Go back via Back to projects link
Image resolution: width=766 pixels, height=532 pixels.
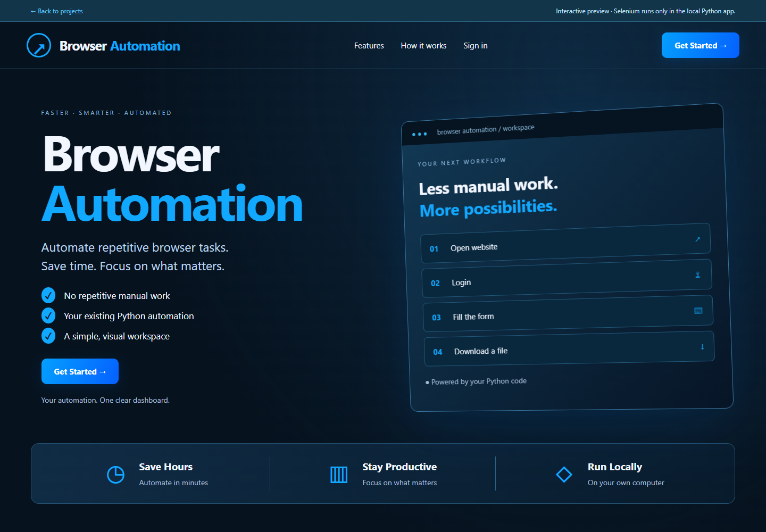coord(56,11)
